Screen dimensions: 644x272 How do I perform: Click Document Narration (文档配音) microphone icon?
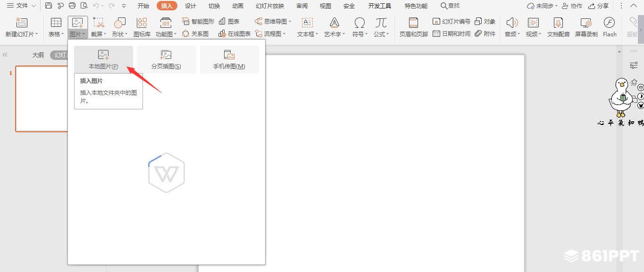tap(559, 23)
